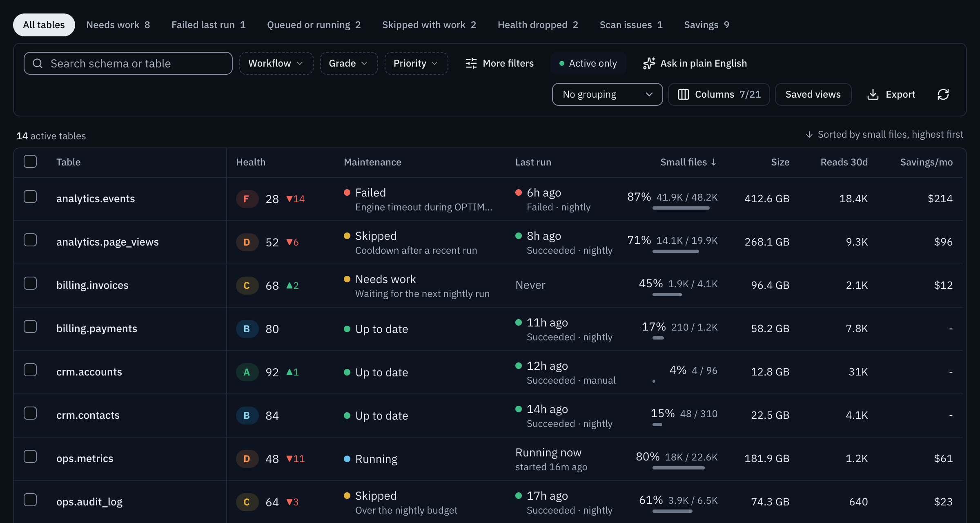Image resolution: width=980 pixels, height=523 pixels.
Task: Select the Health dropped tab
Action: [538, 25]
